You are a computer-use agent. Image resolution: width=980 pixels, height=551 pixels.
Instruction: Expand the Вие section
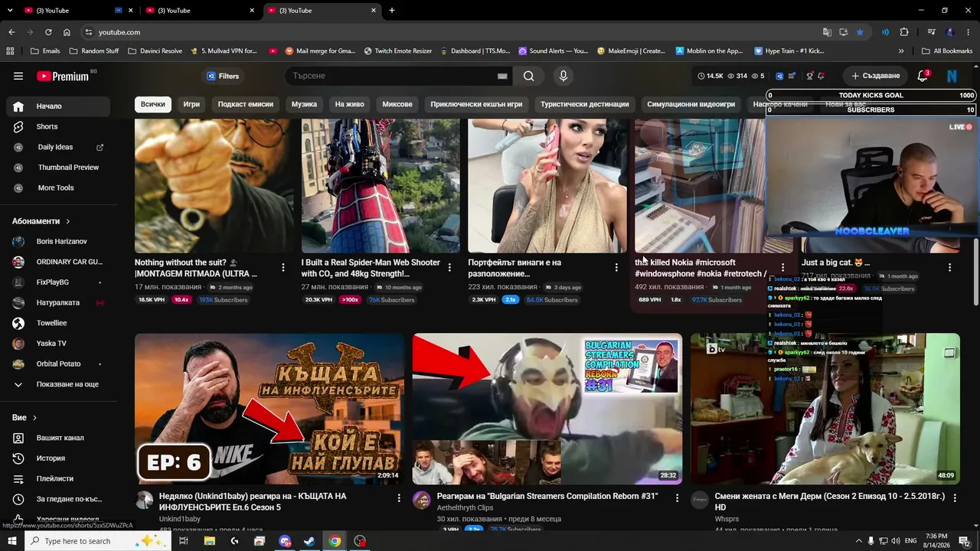click(x=24, y=417)
